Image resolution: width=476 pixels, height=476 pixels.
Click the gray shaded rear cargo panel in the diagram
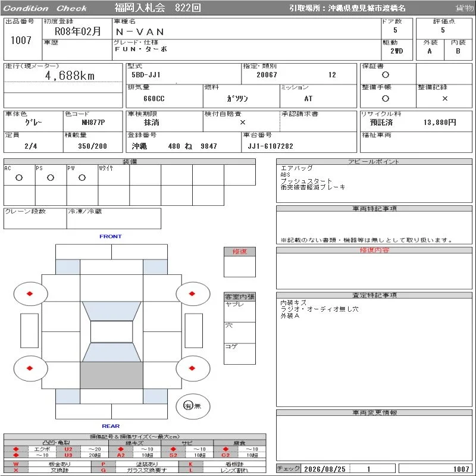coord(111,375)
